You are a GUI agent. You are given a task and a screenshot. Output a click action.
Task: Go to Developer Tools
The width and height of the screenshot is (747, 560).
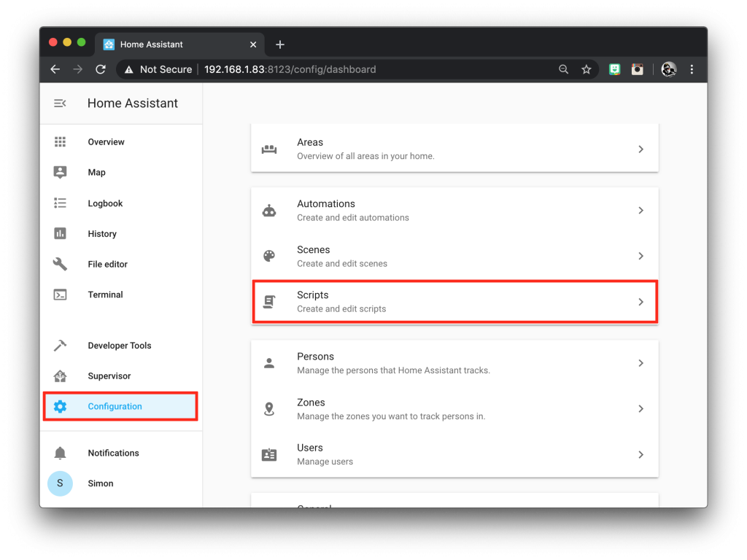click(x=121, y=345)
